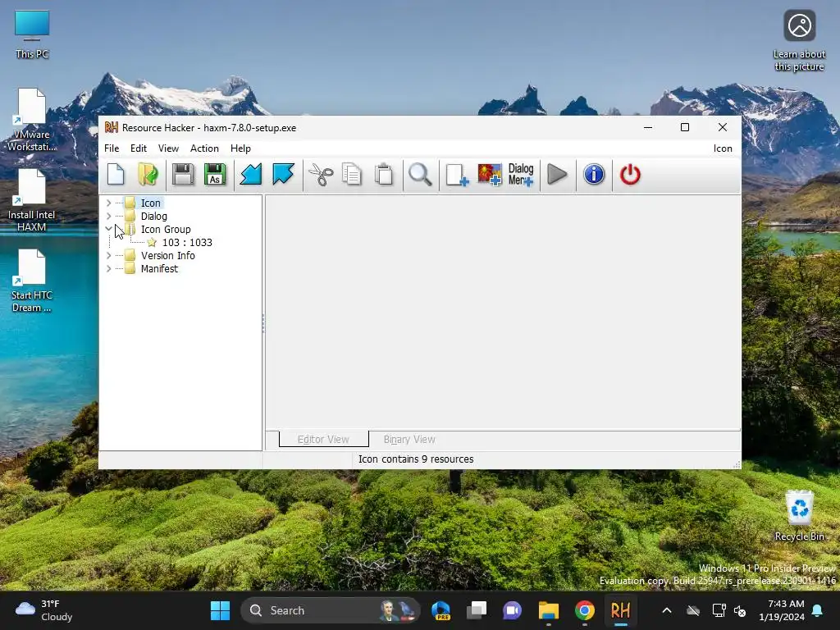Click the taskbar Search box
The height and width of the screenshot is (630, 840).
pos(331,610)
